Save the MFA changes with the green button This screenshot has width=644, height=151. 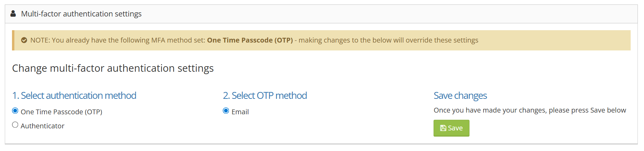451,128
